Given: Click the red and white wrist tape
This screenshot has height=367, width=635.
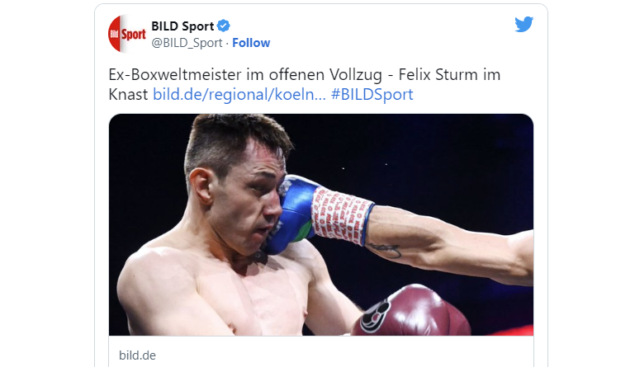Looking at the screenshot, I should tap(341, 215).
